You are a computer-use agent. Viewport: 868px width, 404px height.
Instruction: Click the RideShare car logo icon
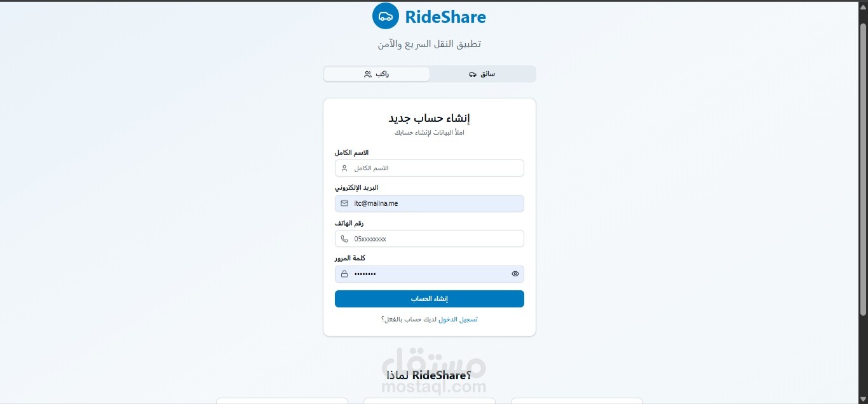click(386, 16)
